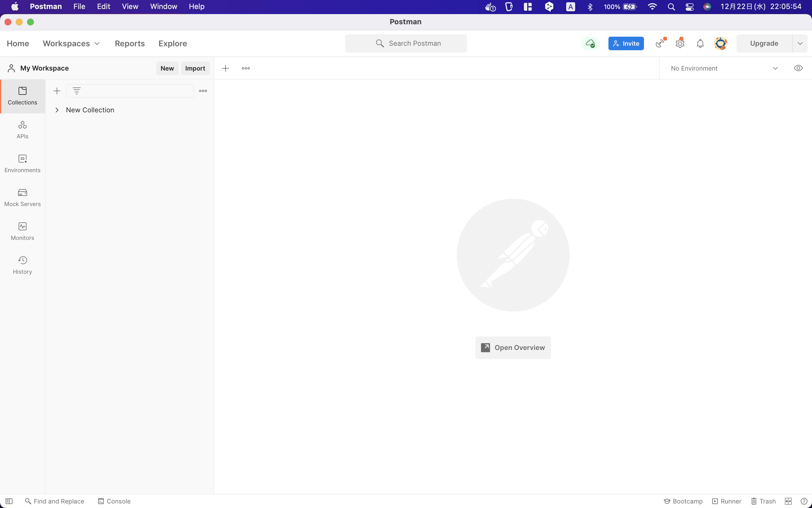Open a new request tab with plus
Viewport: 812px width, 508px height.
226,68
